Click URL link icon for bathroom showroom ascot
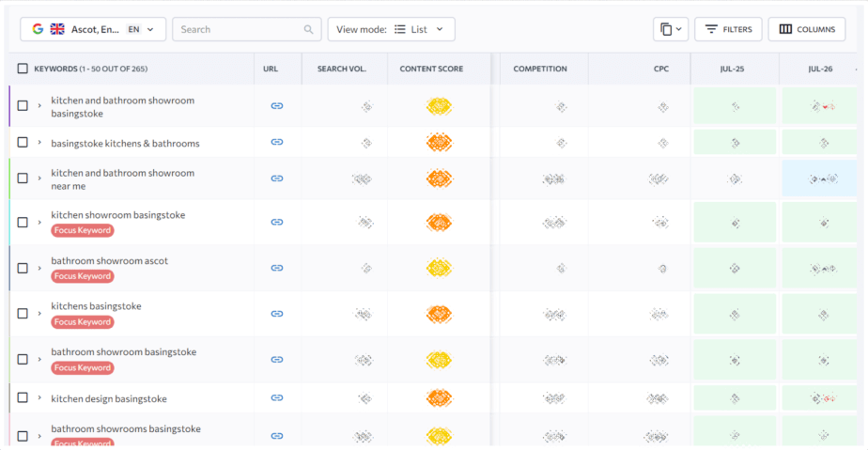Viewport: 868px width, 450px height. pyautogui.click(x=277, y=268)
